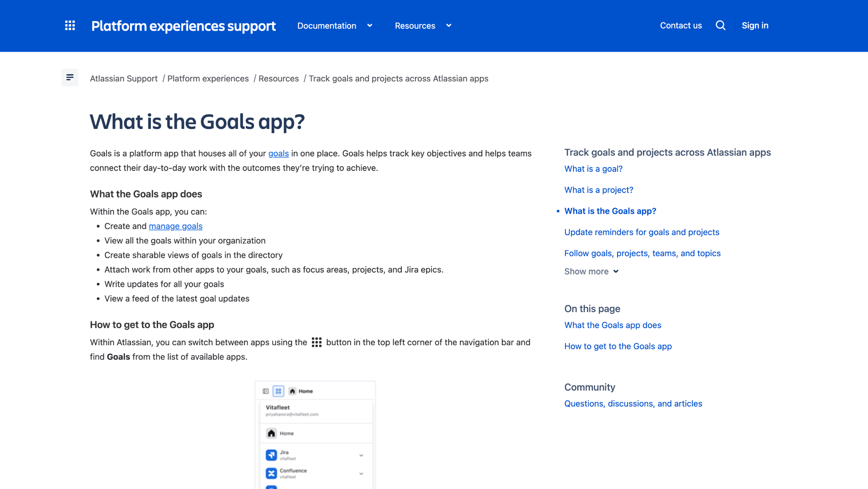The height and width of the screenshot is (489, 868).
Task: Go to Platform experiences support home title
Action: (184, 26)
